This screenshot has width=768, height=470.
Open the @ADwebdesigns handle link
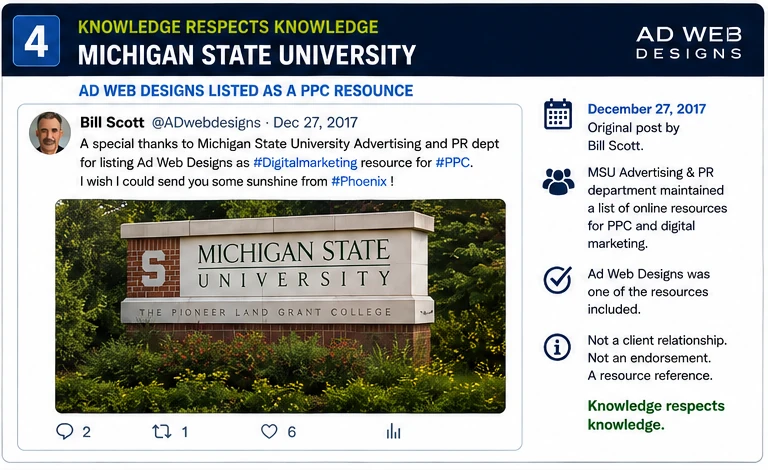coord(206,122)
